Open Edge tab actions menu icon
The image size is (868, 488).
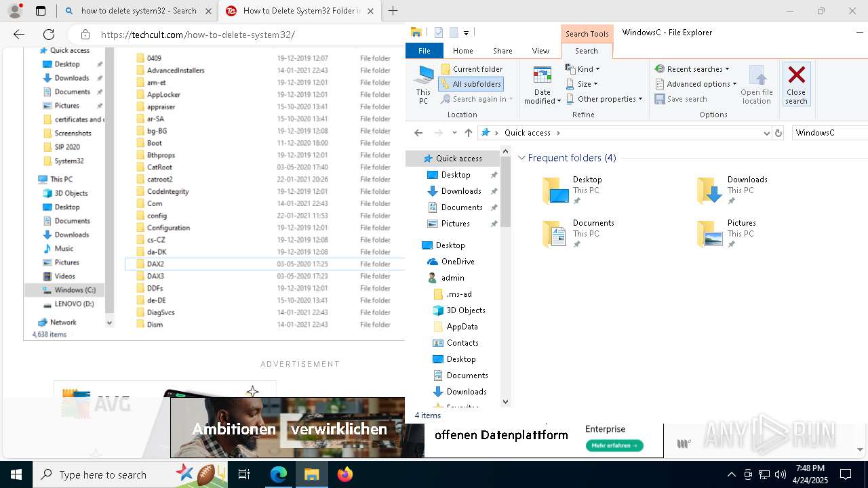click(x=41, y=11)
